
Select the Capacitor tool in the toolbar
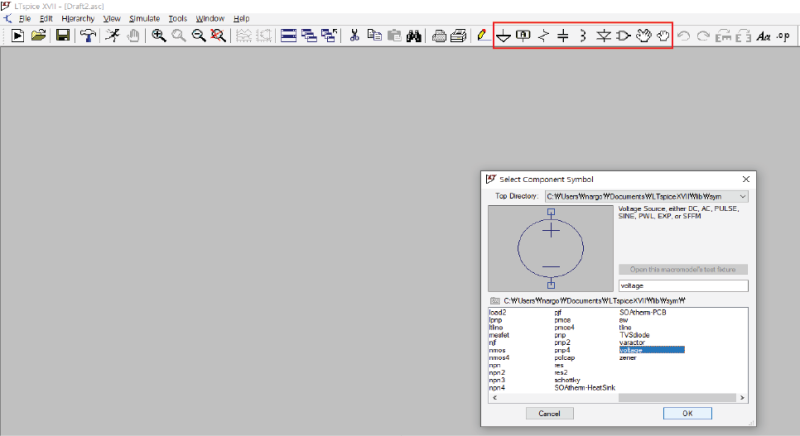(563, 36)
